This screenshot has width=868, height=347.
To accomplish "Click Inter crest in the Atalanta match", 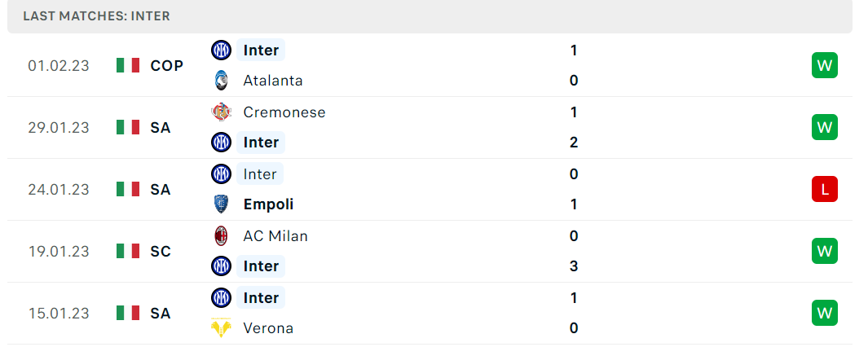I will click(221, 51).
